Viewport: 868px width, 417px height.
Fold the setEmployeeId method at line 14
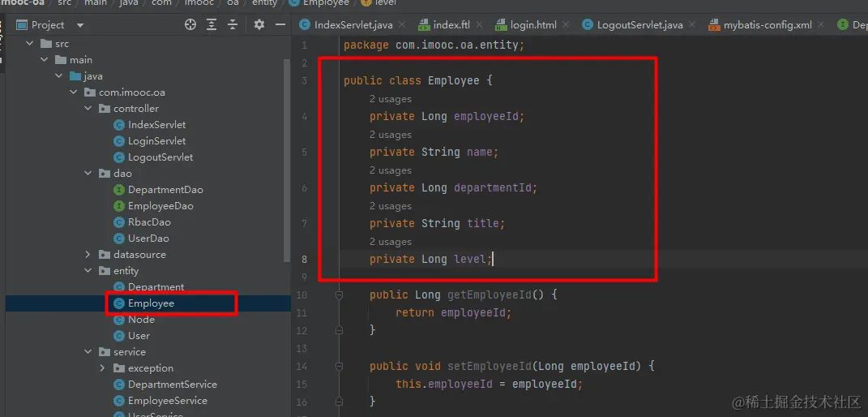point(340,366)
